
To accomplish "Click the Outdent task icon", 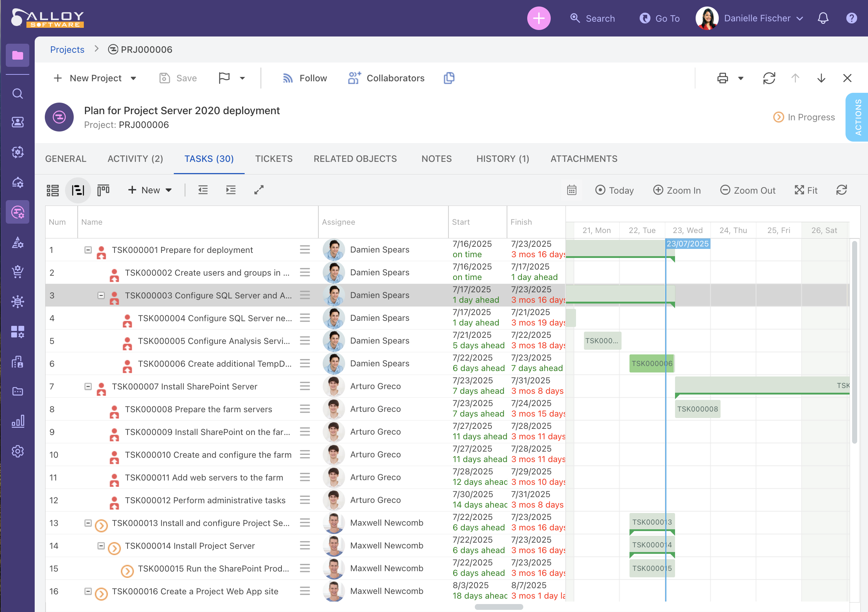I will point(203,190).
